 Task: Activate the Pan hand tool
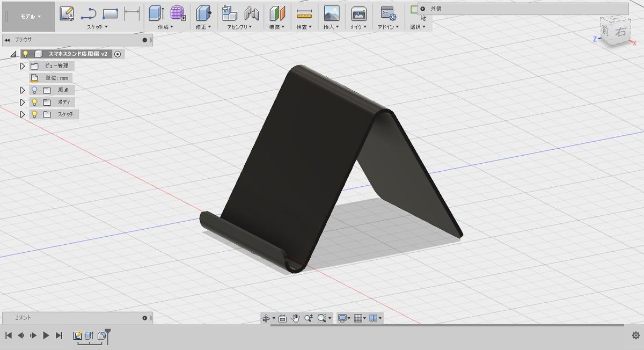click(x=295, y=318)
